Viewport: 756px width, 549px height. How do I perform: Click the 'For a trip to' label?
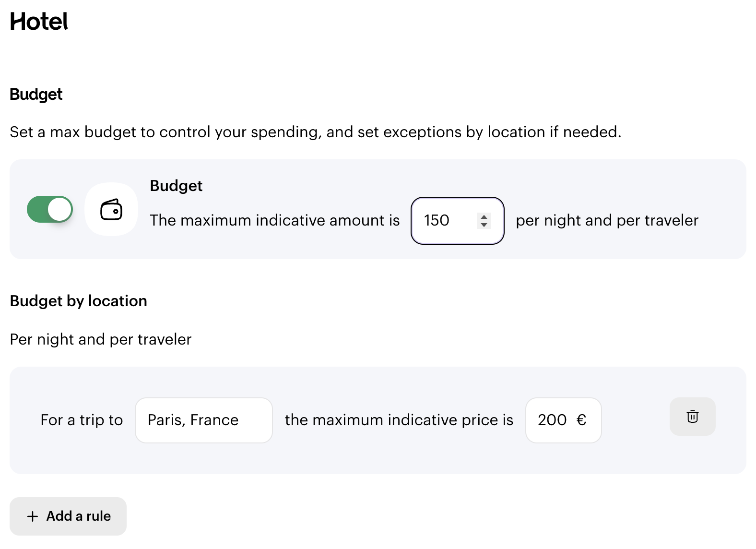[82, 420]
